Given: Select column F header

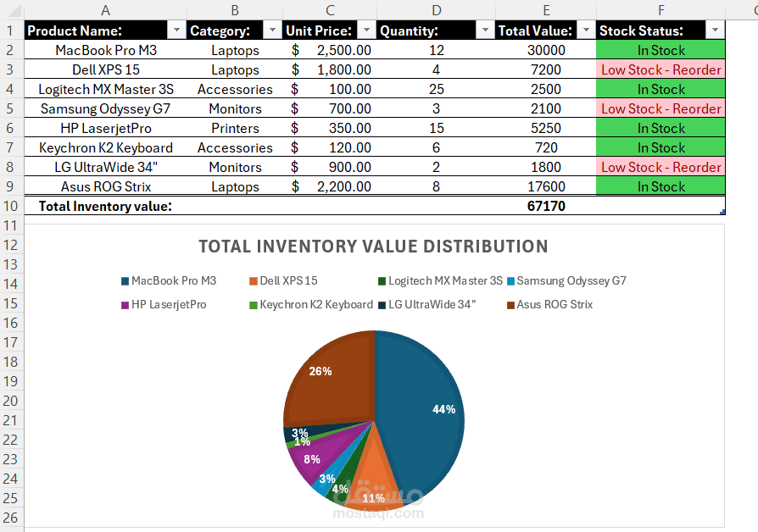Looking at the screenshot, I should (x=660, y=10).
